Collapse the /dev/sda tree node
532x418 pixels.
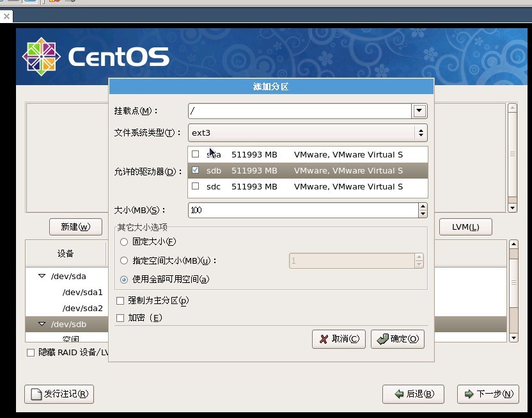pos(42,276)
